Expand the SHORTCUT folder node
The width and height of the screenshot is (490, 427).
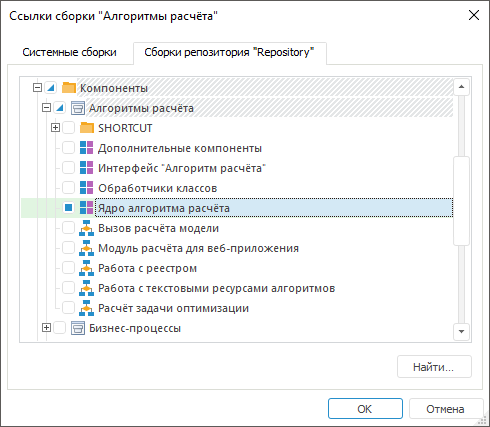[55, 128]
